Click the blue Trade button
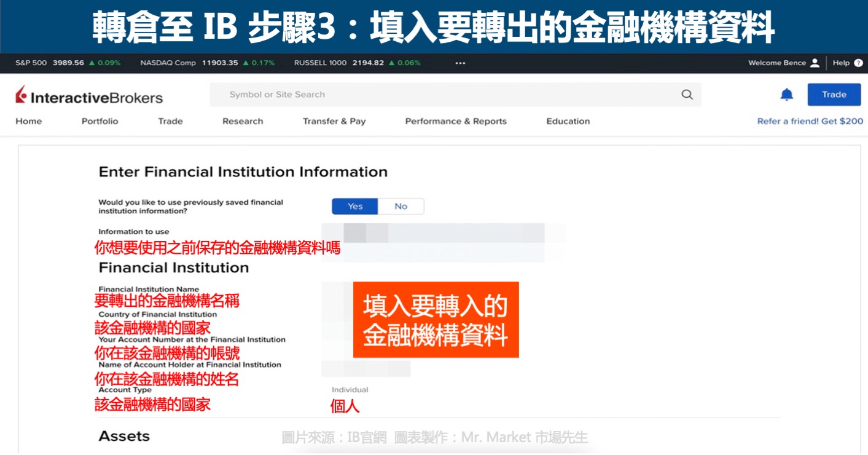The width and height of the screenshot is (868, 455). [x=834, y=95]
